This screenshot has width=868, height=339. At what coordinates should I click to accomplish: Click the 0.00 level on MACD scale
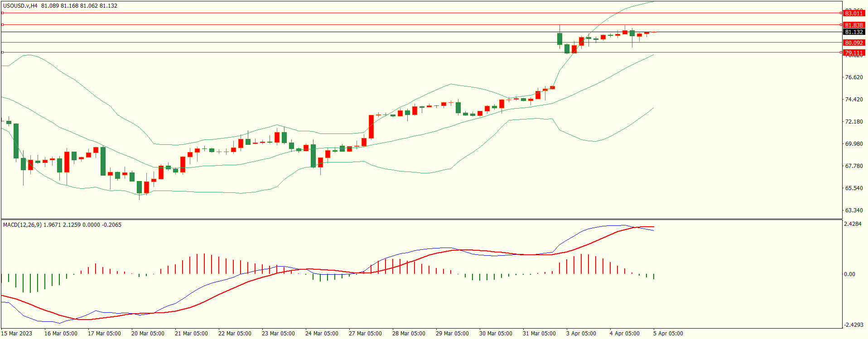(849, 274)
